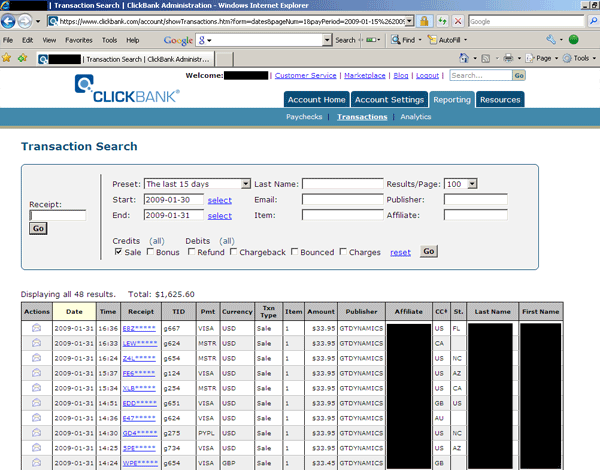Click the browser Forward arrow button
600x470 pixels.
(x=25, y=21)
